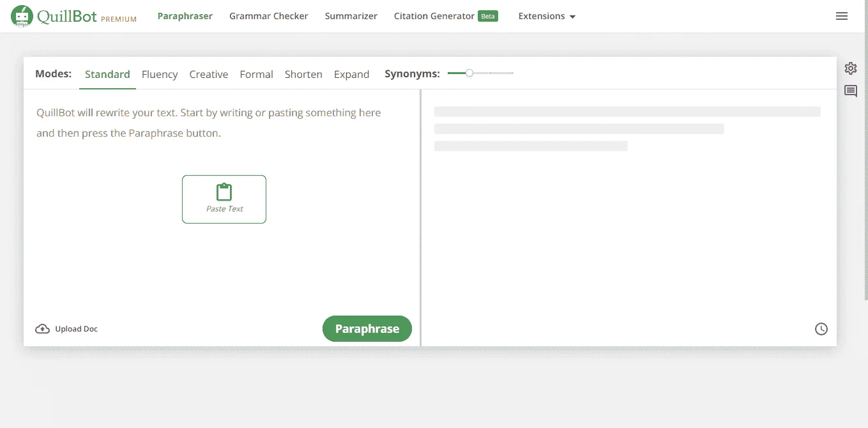Open the hamburger menu icon
Viewport: 868px width, 428px height.
tap(842, 16)
